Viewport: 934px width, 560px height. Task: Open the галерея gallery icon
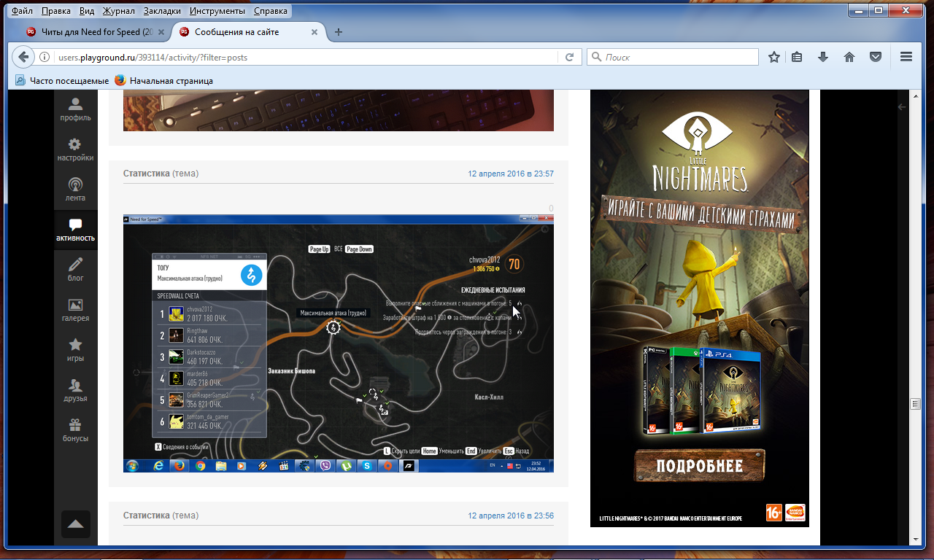tap(75, 310)
